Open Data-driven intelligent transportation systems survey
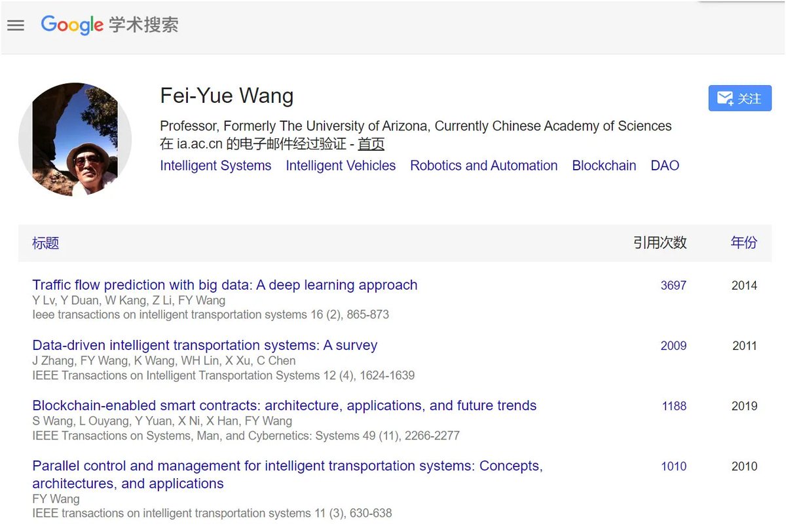This screenshot has height=532, width=786. [204, 345]
